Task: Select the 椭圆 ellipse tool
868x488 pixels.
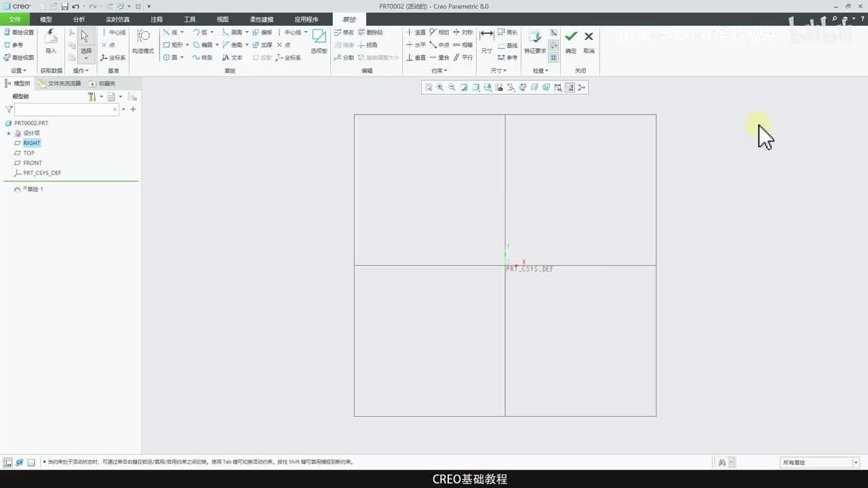Action: (202, 45)
